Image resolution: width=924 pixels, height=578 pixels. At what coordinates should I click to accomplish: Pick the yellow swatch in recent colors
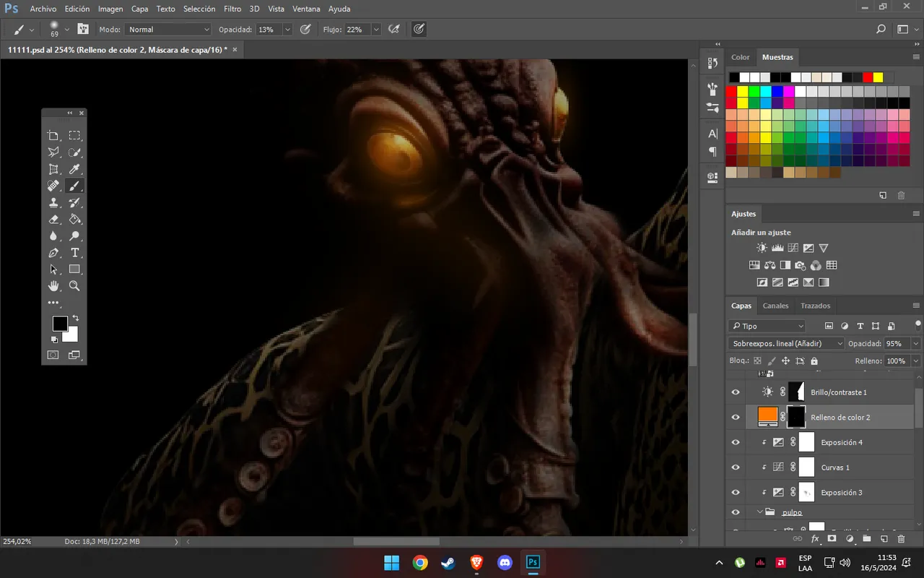tap(878, 77)
